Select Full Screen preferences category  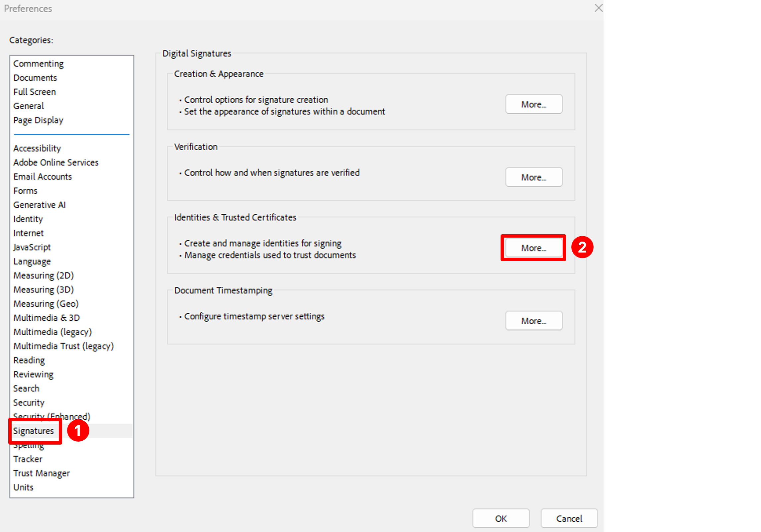coord(35,92)
